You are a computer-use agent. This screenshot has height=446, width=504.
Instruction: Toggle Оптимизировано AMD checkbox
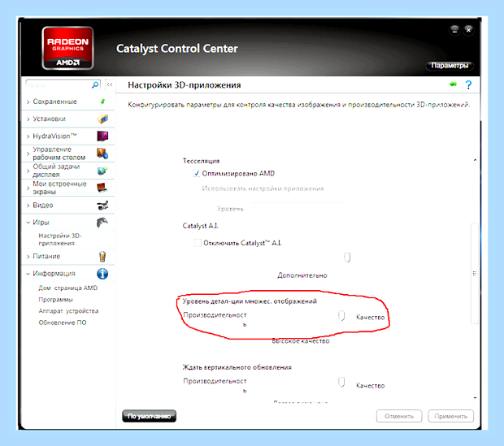click(x=197, y=174)
